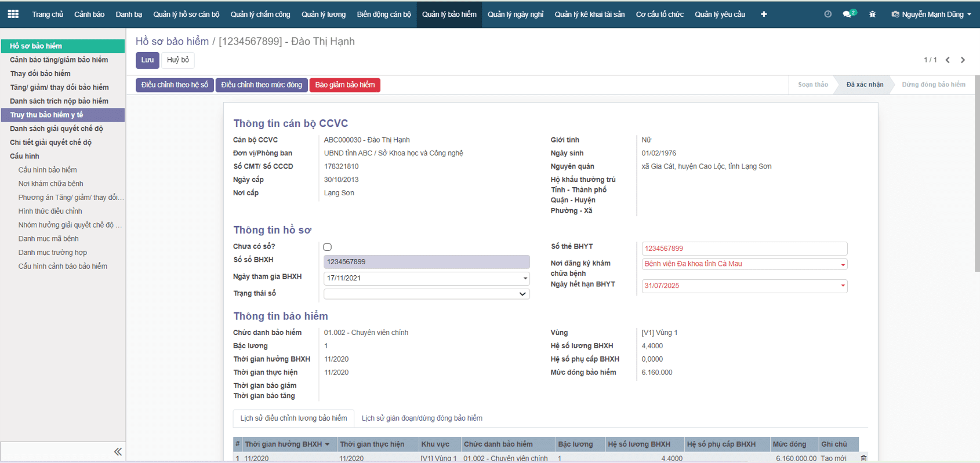The height and width of the screenshot is (463, 980).
Task: Open the chat messages icon
Action: pos(848,14)
